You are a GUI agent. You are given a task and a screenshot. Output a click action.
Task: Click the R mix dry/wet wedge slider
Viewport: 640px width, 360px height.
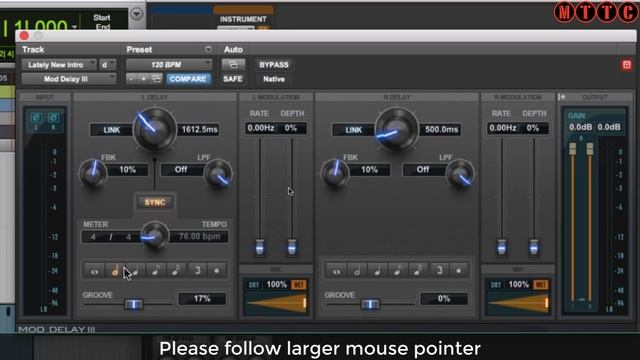518,303
